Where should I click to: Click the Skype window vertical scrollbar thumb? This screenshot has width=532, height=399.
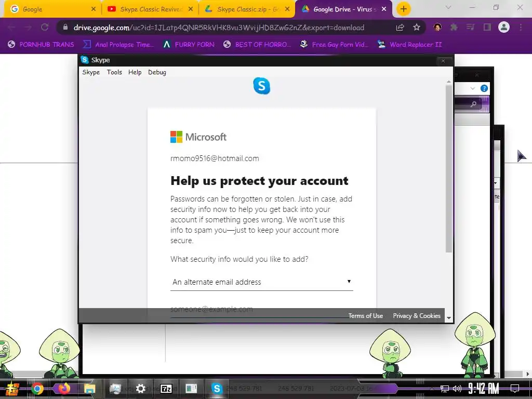448,168
